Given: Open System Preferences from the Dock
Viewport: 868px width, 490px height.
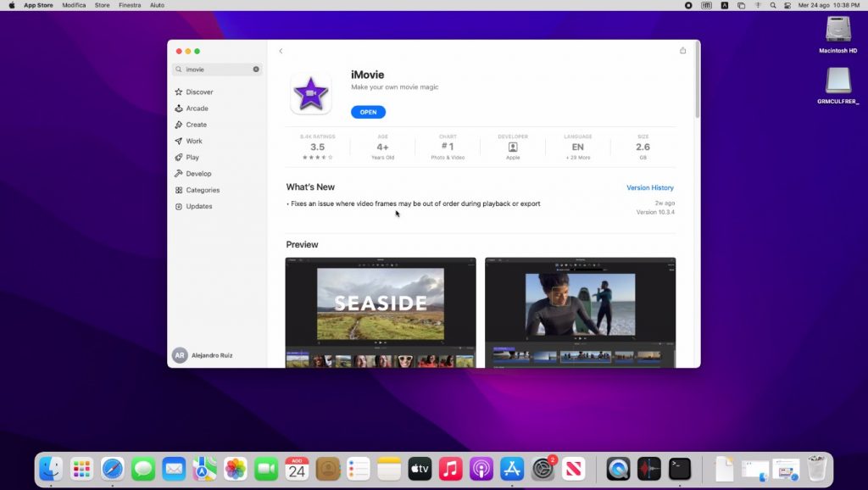Looking at the screenshot, I should tap(542, 467).
